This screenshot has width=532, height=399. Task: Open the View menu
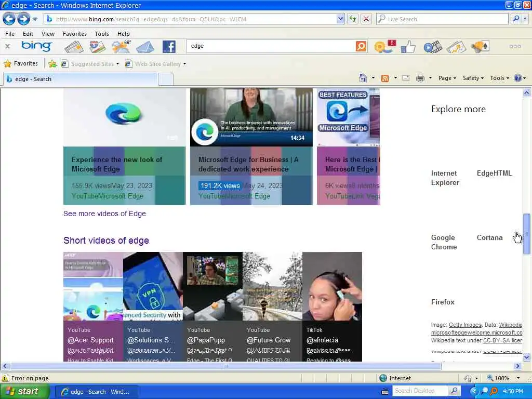pos(48,34)
